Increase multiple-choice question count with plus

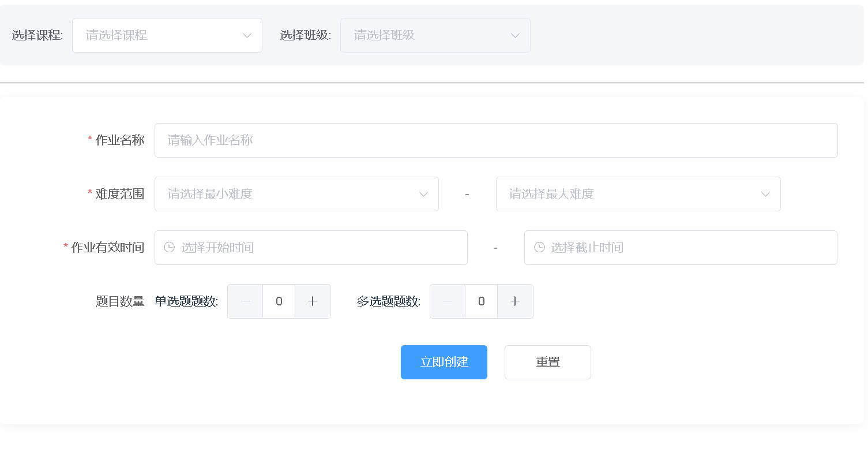(515, 301)
